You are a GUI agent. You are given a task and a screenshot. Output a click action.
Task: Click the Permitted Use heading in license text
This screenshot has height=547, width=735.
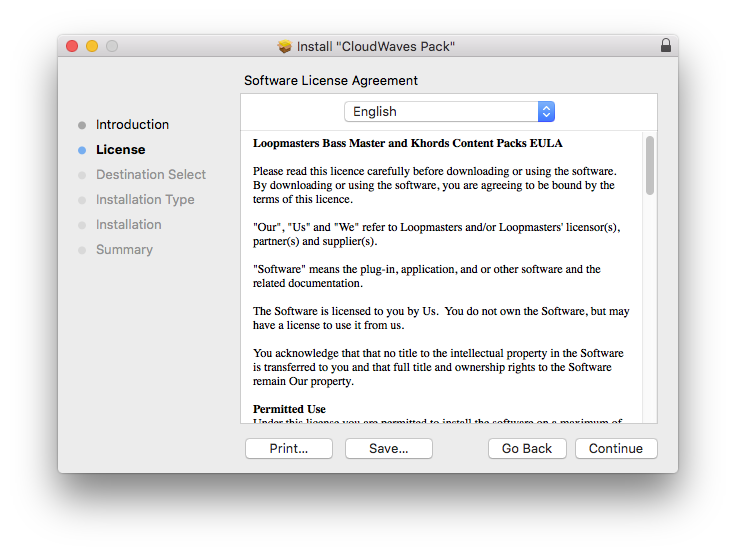coord(289,409)
